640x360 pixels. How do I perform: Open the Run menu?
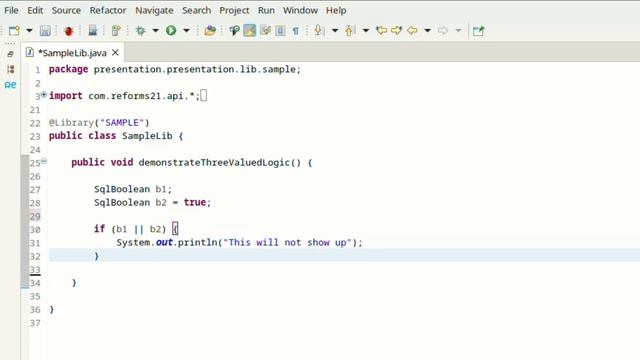[266, 10]
